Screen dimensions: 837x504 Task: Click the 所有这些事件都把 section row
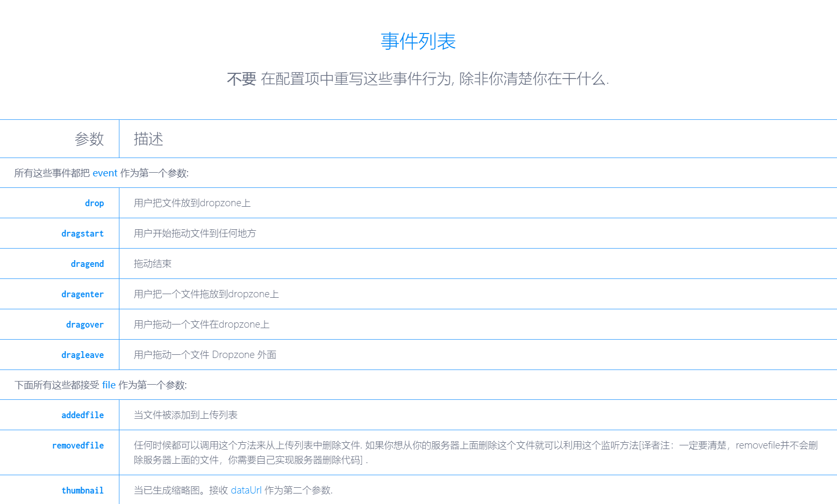click(x=418, y=173)
